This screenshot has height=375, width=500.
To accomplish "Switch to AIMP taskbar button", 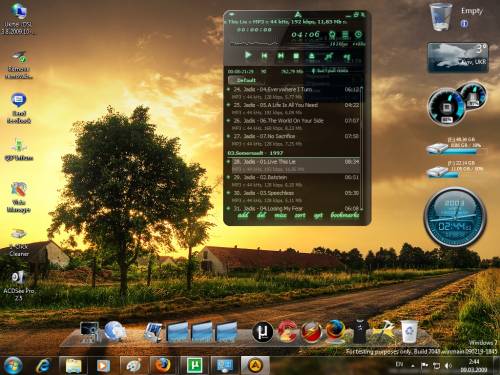I will tap(255, 366).
